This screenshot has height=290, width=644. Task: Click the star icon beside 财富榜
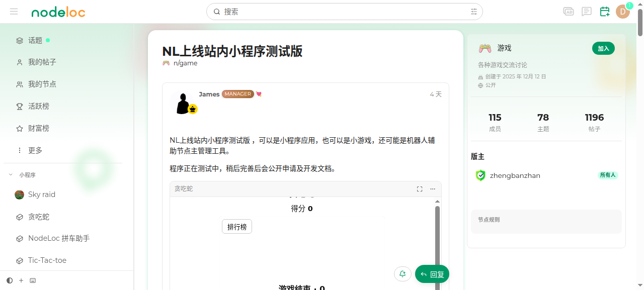20,129
